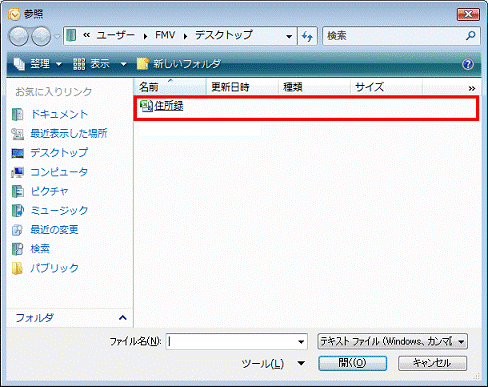Open 検索 in the favorite links sidebar
This screenshot has width=488, height=387.
pos(40,249)
